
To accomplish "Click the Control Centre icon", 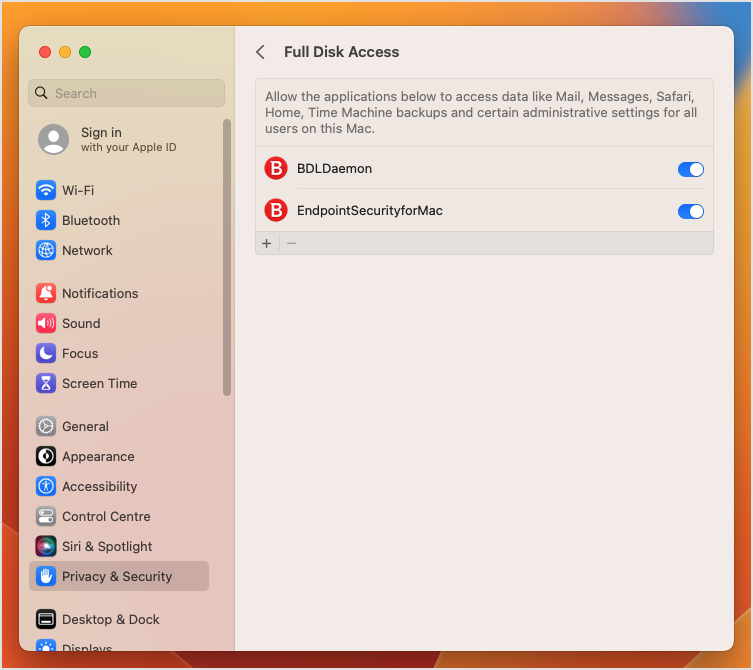I will 46,516.
